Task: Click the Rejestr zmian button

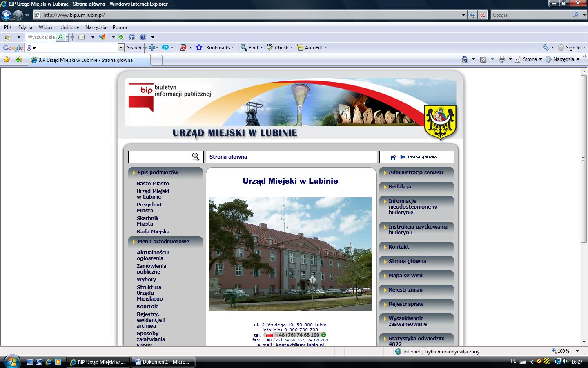Action: 416,290
